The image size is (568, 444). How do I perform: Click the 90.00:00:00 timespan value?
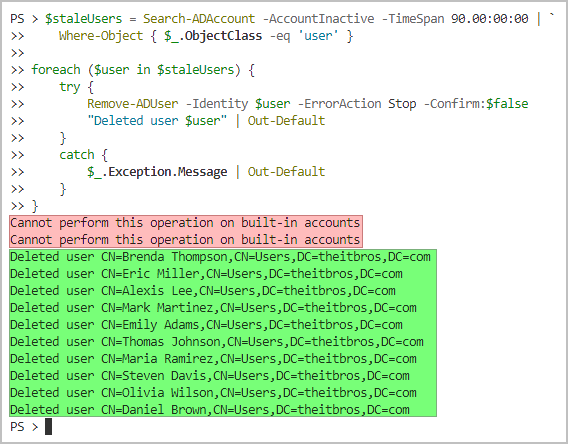coord(489,18)
